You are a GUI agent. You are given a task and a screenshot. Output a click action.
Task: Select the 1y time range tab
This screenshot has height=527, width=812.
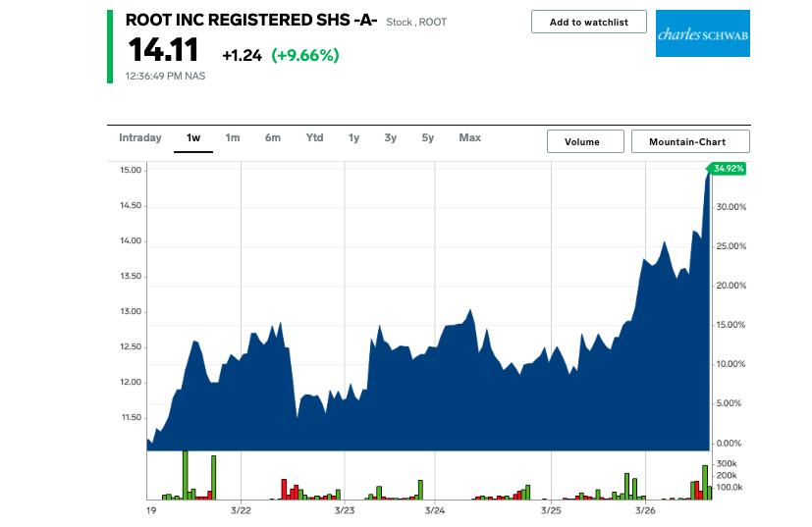click(x=353, y=137)
